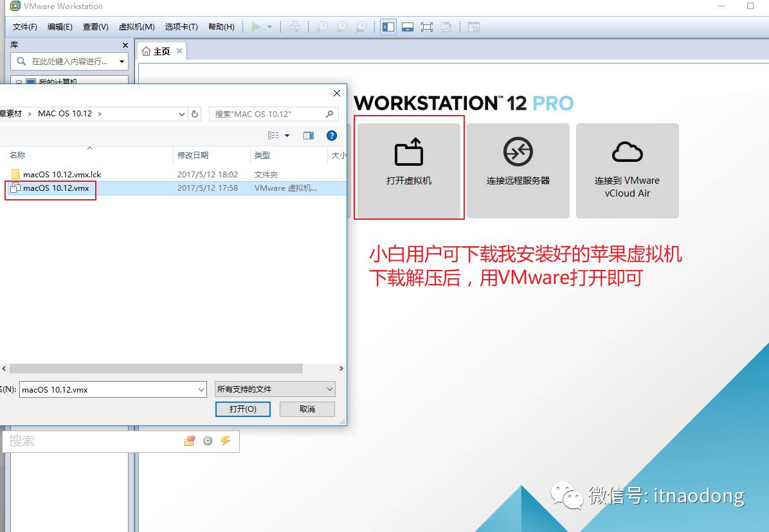Click the magnifier icon in dialog search
The image size is (769, 532).
[x=330, y=114]
